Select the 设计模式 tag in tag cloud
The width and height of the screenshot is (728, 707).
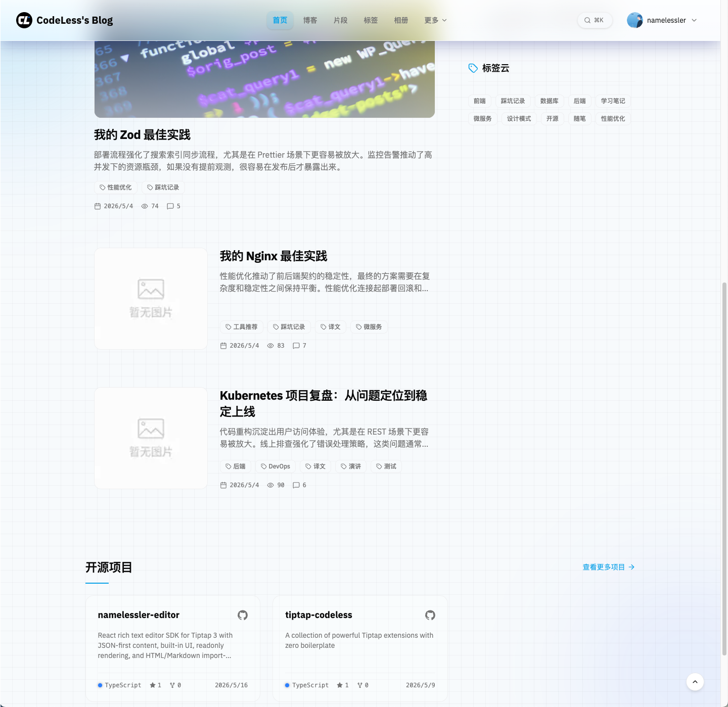pos(519,119)
